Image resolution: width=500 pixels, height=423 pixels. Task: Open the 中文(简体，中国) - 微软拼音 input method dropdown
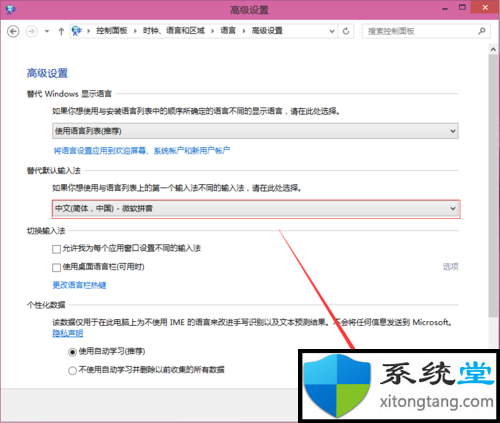pyautogui.click(x=256, y=209)
